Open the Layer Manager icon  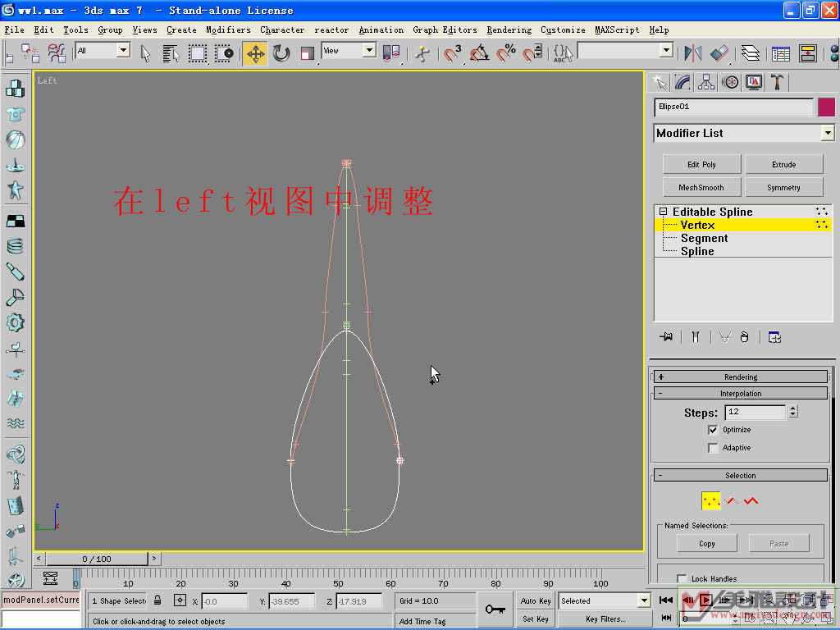point(751,53)
